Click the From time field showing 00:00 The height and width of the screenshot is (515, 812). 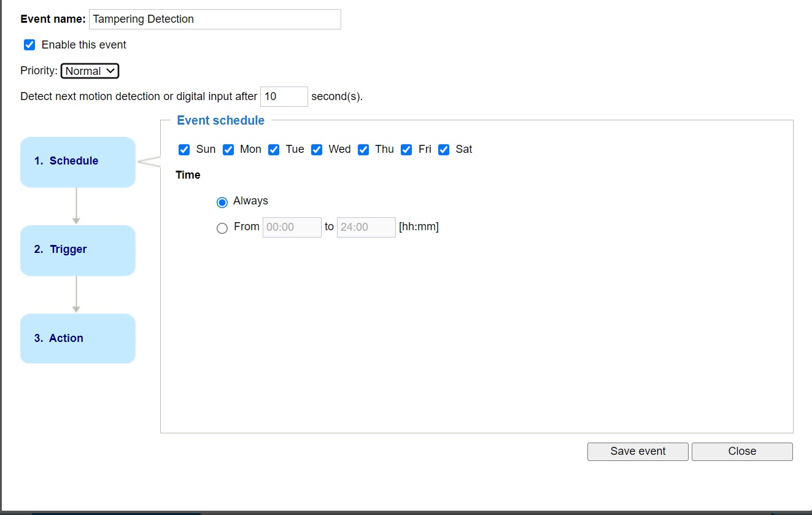(x=292, y=227)
